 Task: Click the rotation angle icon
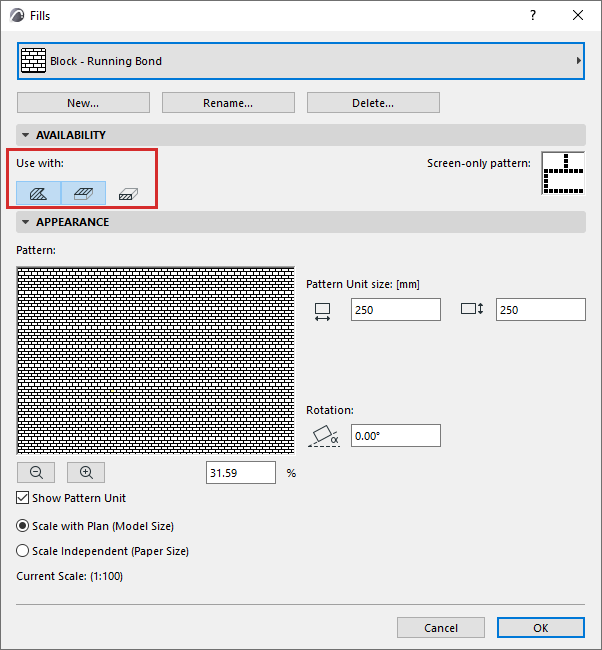coord(324,436)
